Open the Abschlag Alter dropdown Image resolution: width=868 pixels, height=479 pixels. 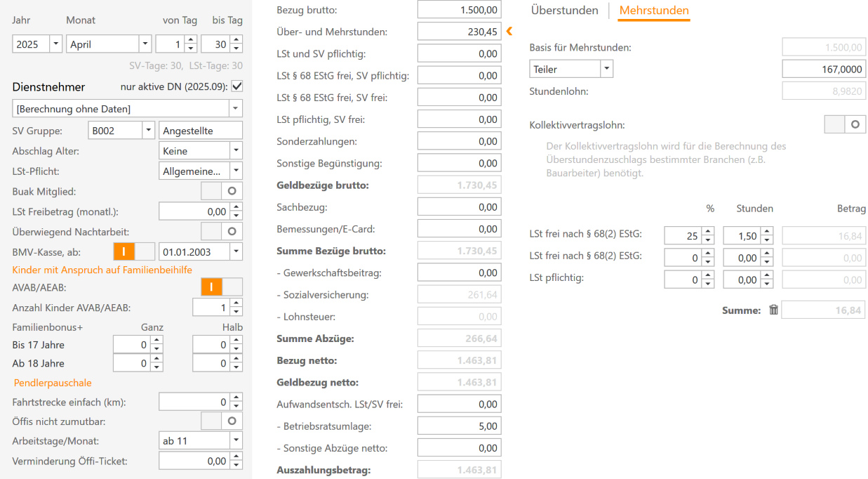point(236,150)
